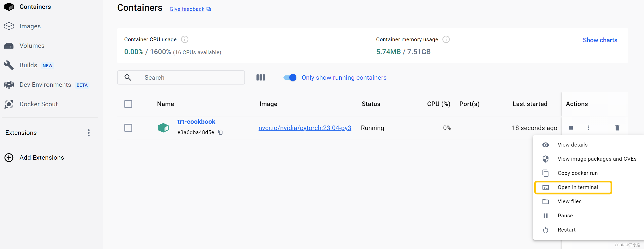Select View files in the context menu

pos(569,201)
